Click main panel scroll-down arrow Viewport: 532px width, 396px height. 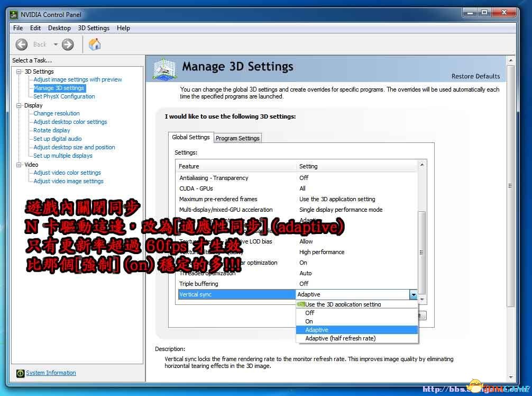pos(511,377)
